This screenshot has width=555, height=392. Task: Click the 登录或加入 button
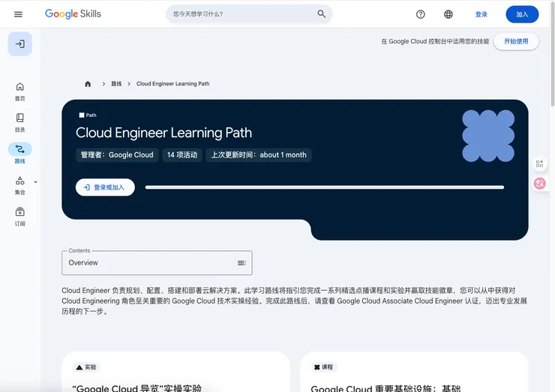pyautogui.click(x=105, y=187)
